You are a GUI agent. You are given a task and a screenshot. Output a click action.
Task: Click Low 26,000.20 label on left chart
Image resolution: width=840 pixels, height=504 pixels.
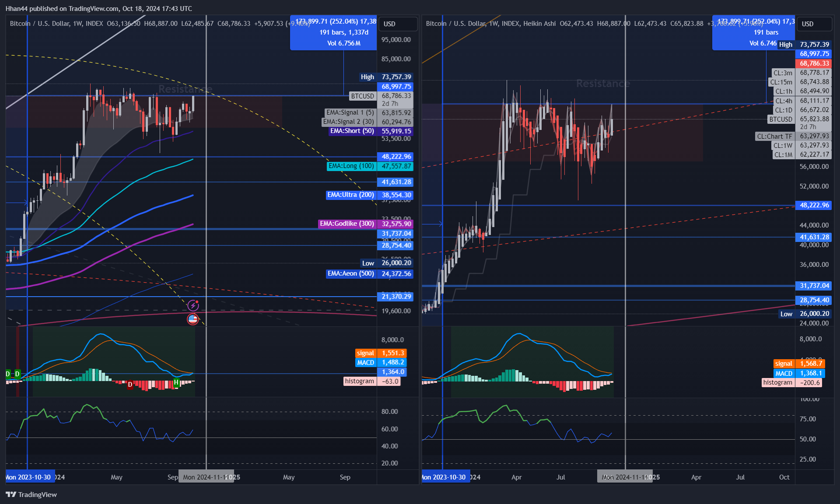387,263
